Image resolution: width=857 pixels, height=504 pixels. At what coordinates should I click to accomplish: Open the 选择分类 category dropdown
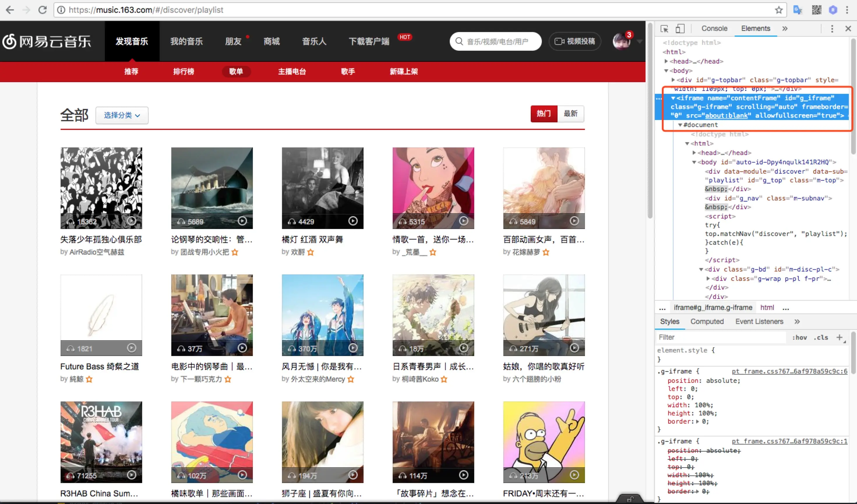pos(122,115)
